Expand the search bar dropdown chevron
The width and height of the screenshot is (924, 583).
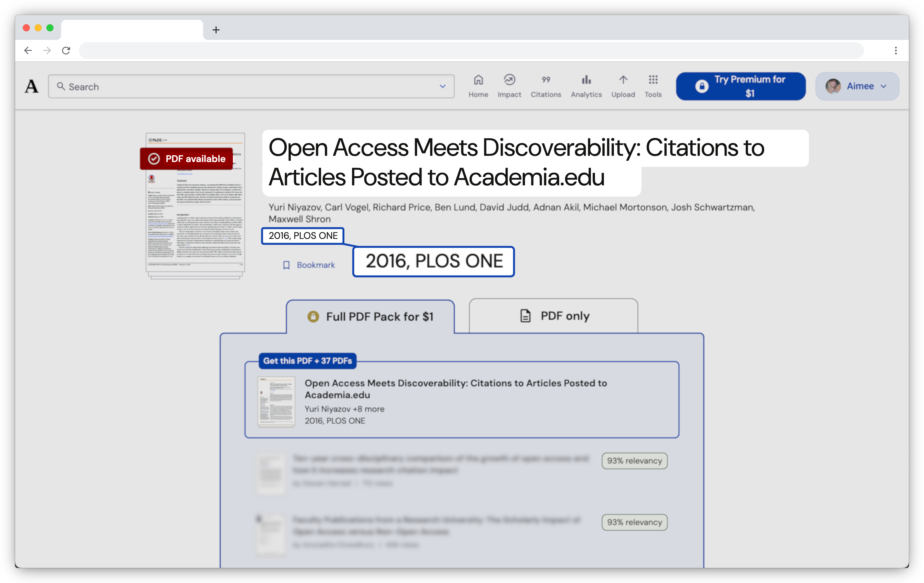tap(442, 86)
